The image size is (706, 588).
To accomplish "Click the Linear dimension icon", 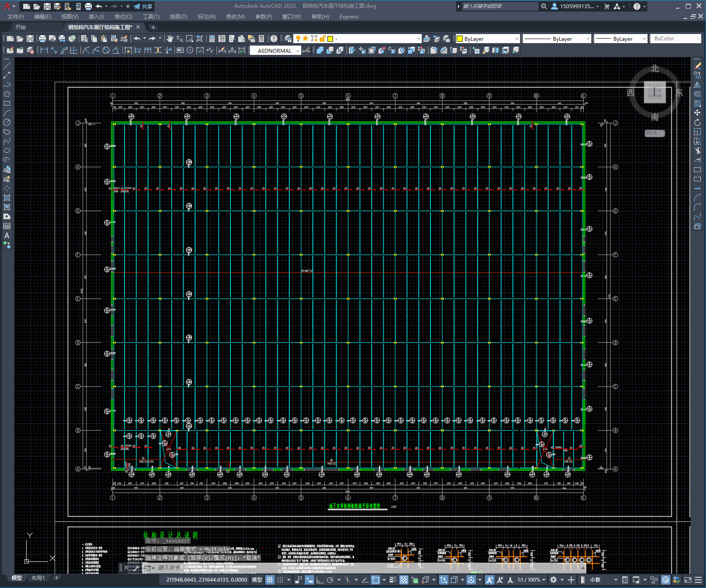I will click(44, 50).
